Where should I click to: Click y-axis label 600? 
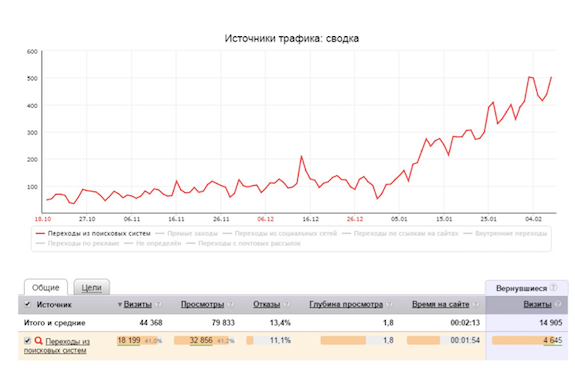click(x=32, y=52)
